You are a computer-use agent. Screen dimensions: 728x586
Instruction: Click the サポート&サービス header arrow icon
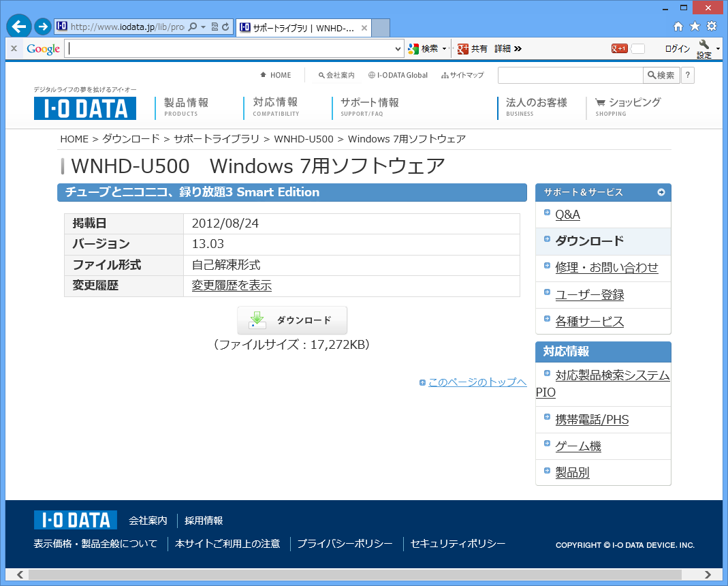click(x=661, y=192)
